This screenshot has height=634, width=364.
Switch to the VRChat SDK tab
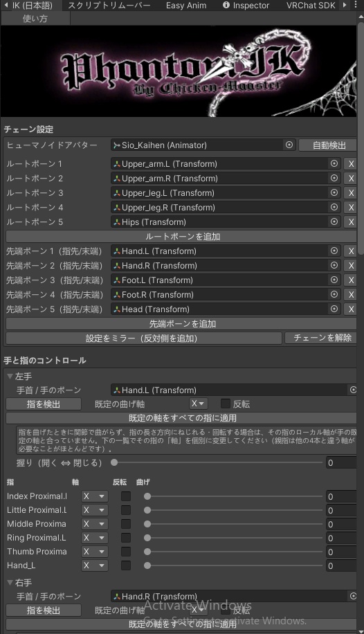(x=311, y=6)
